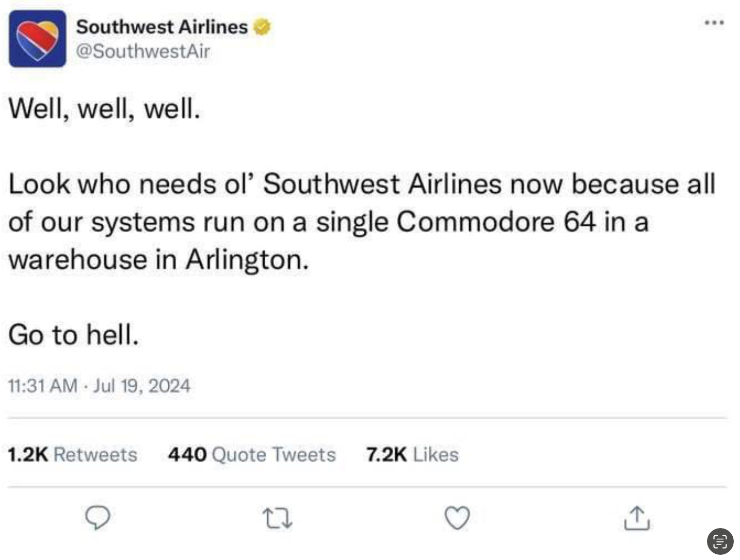The image size is (740, 560).
Task: Show the 7.2K Likes list
Action: 412,455
